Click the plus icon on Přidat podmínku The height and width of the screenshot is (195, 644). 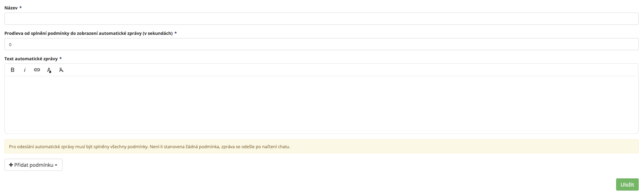tap(11, 165)
